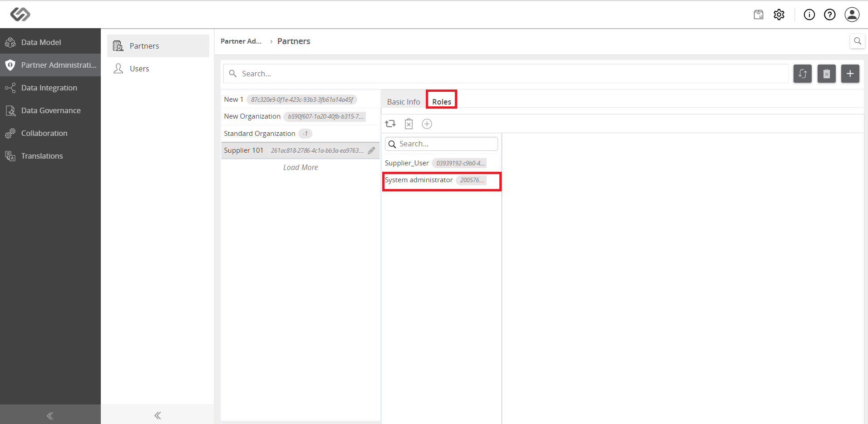Open the help question mark icon

pos(830,15)
